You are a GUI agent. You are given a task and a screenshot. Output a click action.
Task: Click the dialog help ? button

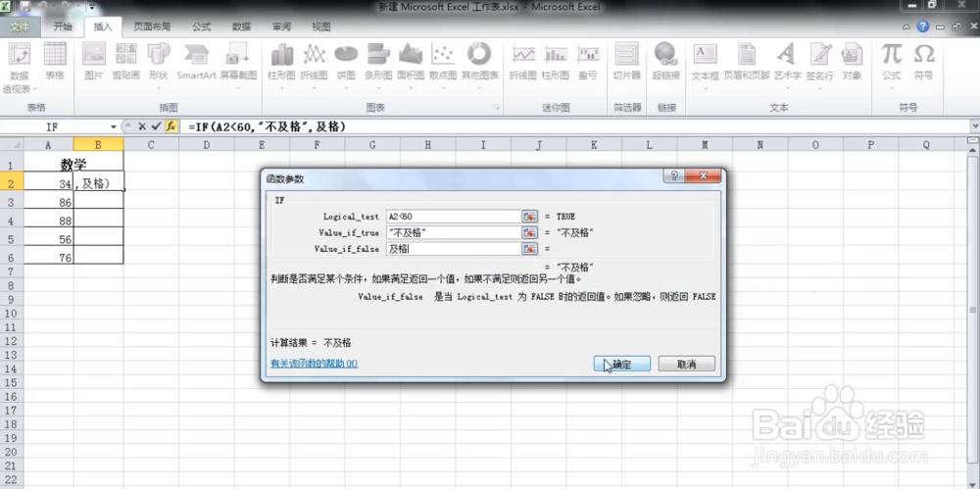pos(674,177)
